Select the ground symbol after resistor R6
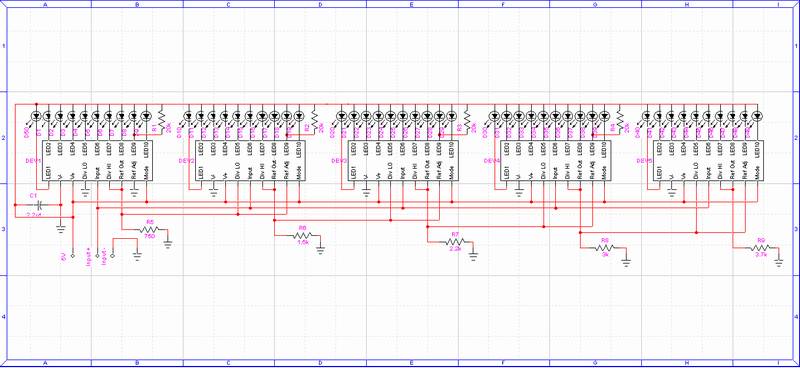 (x=320, y=250)
